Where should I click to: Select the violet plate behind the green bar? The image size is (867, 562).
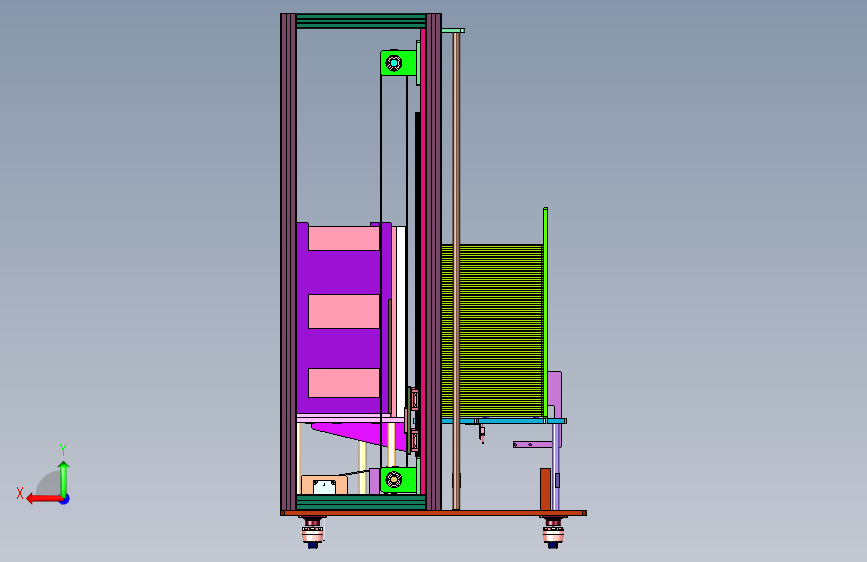pos(555,394)
